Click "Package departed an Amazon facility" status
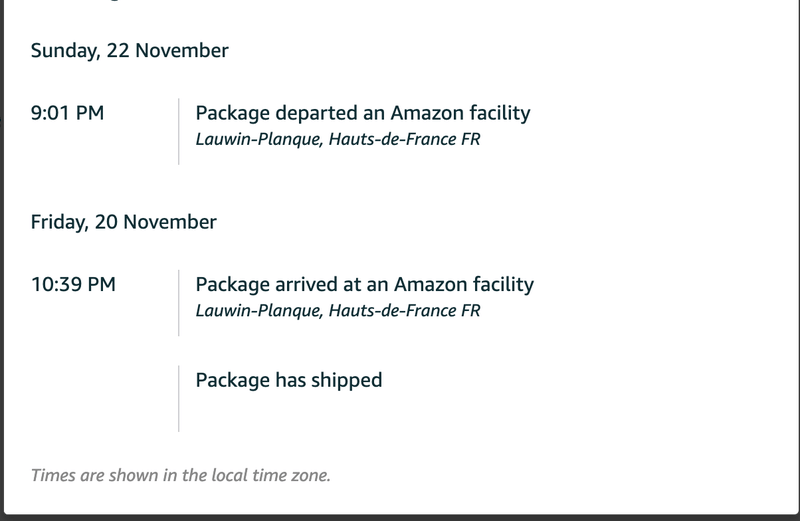800x521 pixels. [362, 113]
